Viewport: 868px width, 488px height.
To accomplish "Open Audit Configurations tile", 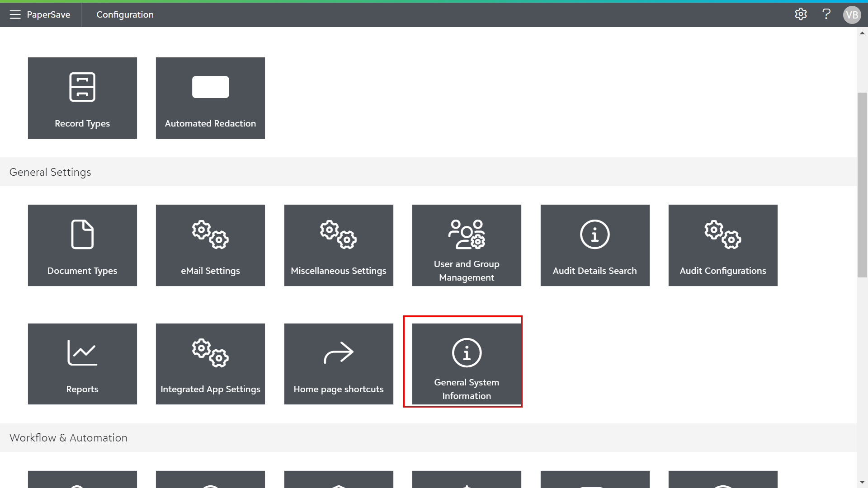I will point(723,245).
